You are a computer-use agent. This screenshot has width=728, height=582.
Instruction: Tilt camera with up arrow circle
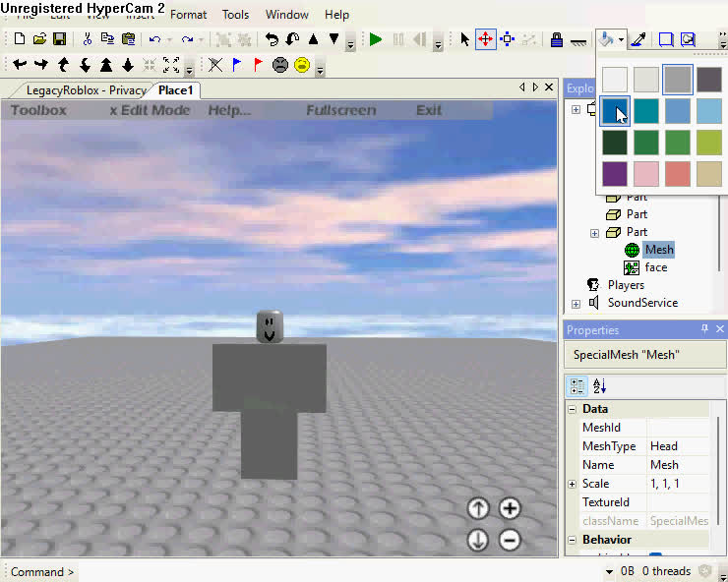coord(478,508)
